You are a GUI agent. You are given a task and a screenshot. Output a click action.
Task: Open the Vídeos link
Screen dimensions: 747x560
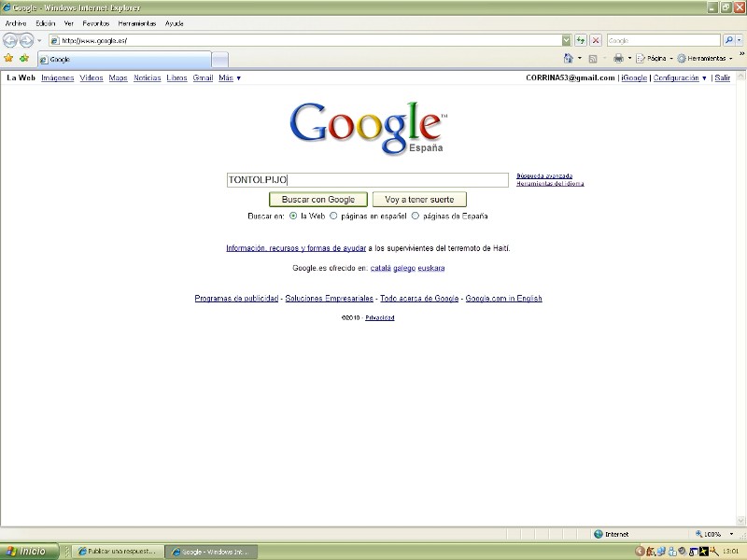(92, 77)
